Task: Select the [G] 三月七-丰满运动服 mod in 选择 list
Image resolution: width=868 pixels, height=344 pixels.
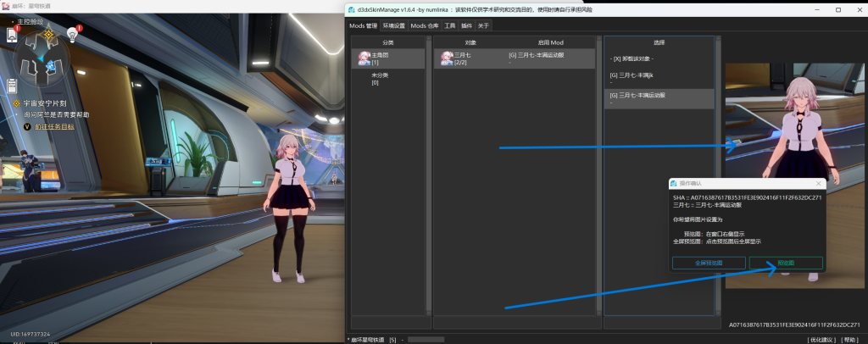Action: pos(659,98)
